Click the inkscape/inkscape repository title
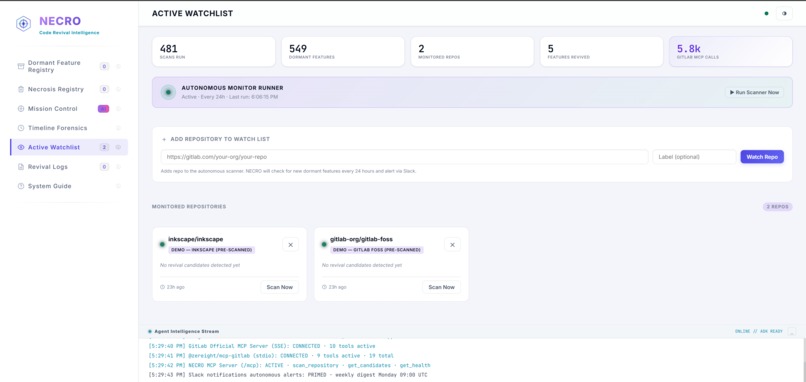The height and width of the screenshot is (382, 806). point(196,239)
